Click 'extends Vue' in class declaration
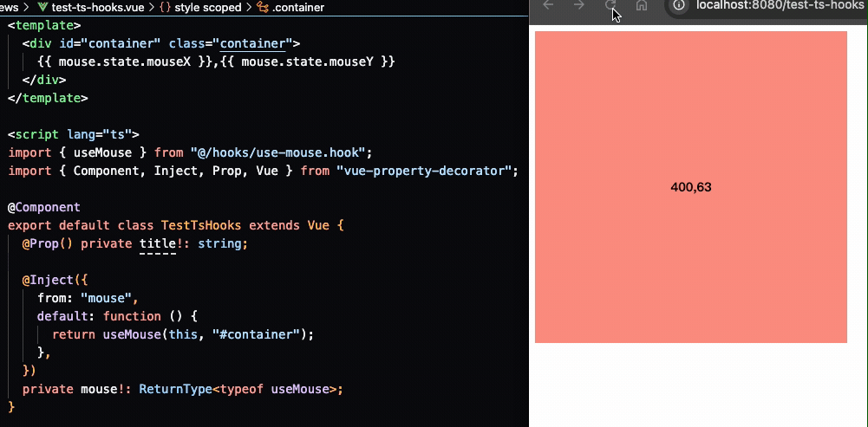This screenshot has width=868, height=427. coord(290,226)
